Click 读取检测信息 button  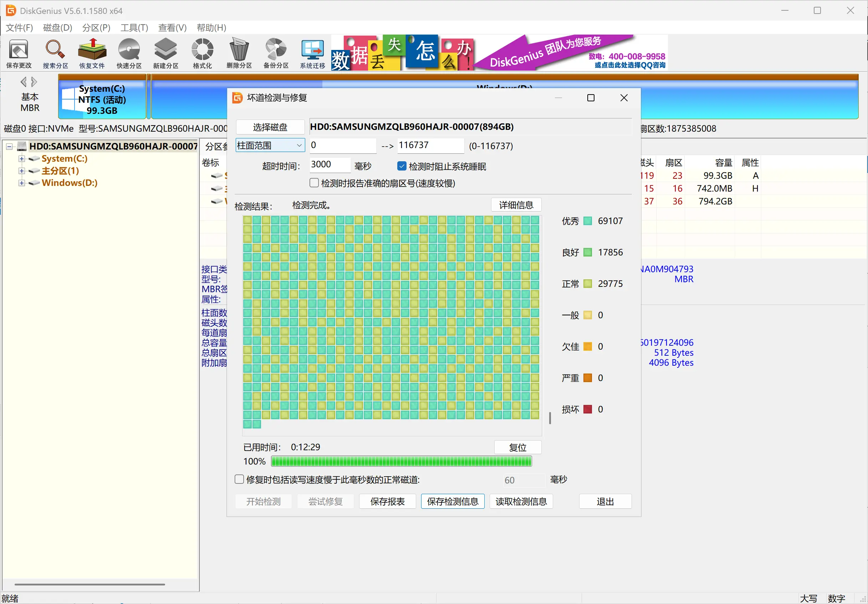(521, 502)
